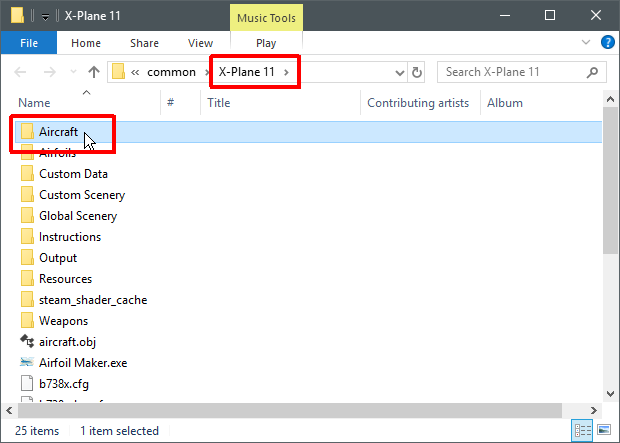Click the search magnifier icon
Viewport: 620px width, 443px height.
[x=592, y=72]
